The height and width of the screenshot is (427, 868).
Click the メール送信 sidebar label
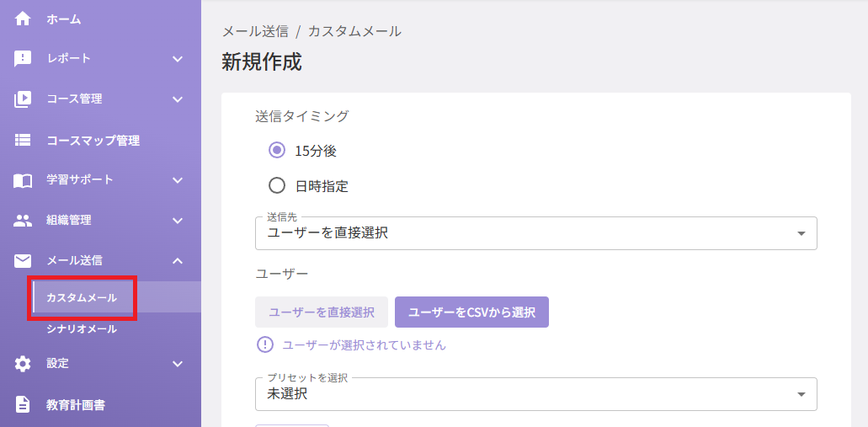74,260
